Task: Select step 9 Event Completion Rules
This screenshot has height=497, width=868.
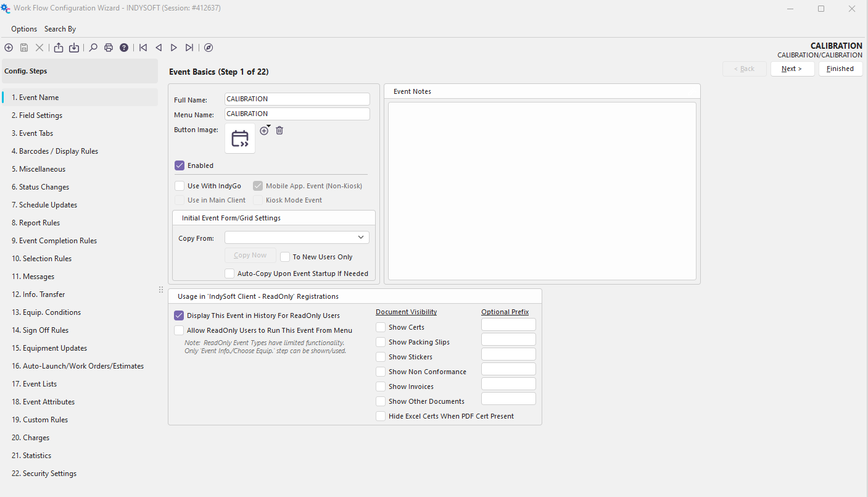Action: [54, 241]
